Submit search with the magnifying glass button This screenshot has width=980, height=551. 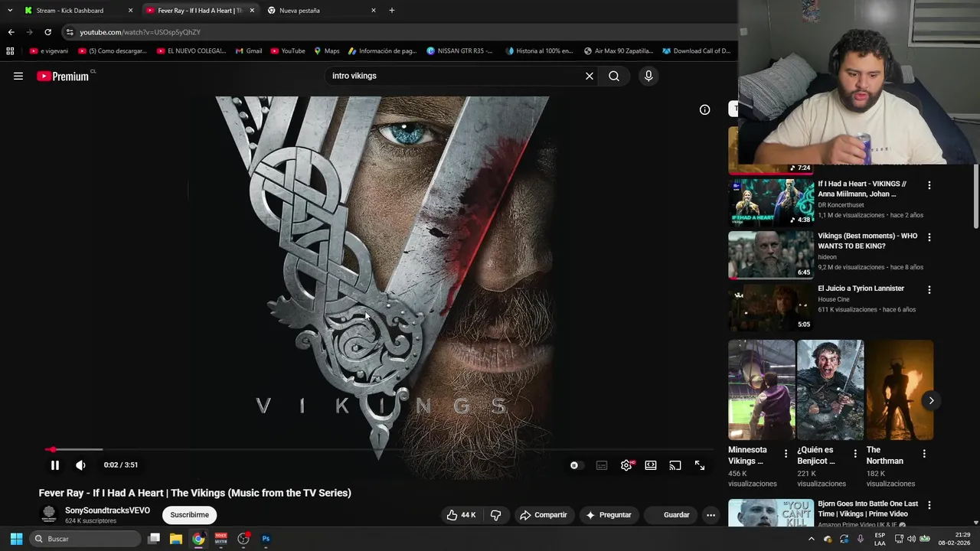pos(614,76)
